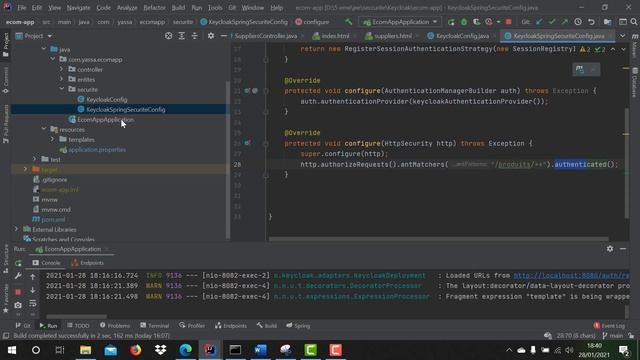Toggle soft-wrap in console
This screenshot has width=640, height=360.
point(33,304)
